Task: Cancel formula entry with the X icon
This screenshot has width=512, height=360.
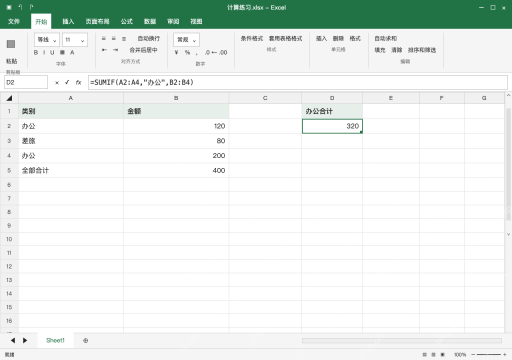Action: [x=57, y=83]
